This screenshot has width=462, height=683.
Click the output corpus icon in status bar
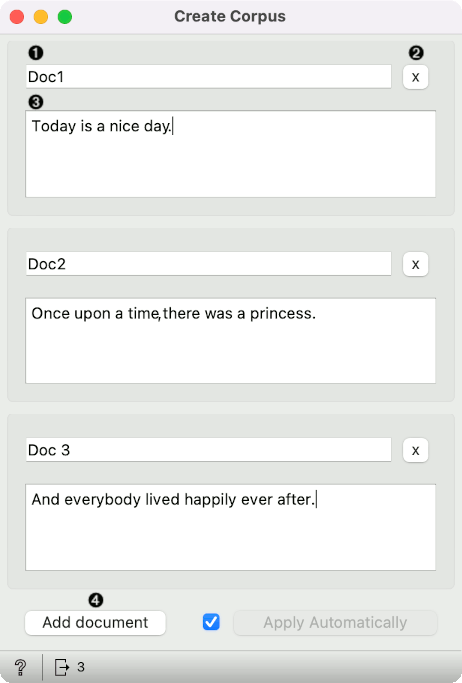62,667
